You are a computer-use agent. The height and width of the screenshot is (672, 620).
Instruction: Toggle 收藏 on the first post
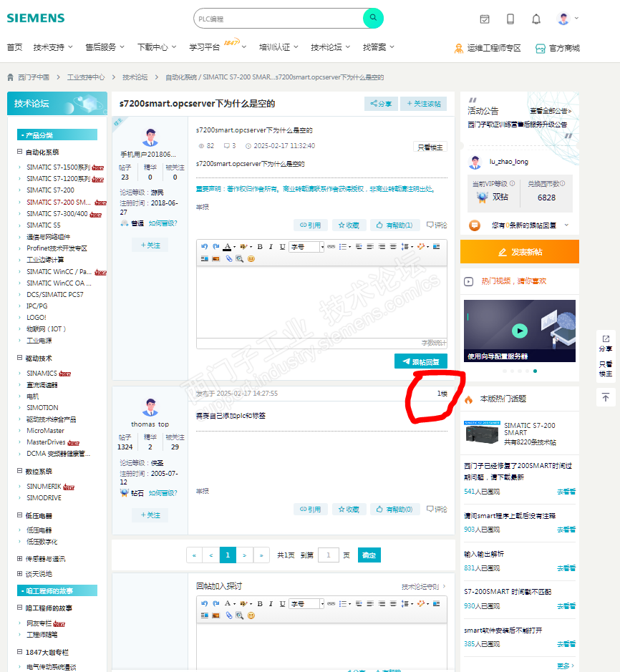coord(349,225)
